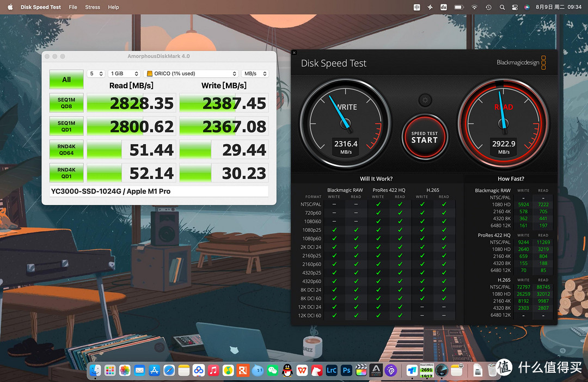
Task: Open the Apple menu
Action: (x=10, y=7)
